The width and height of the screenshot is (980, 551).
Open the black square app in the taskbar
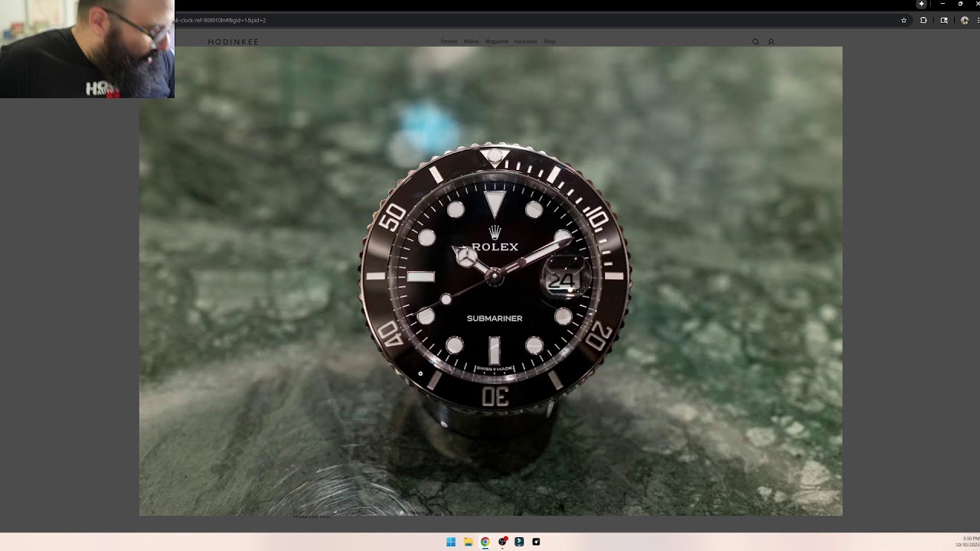click(x=536, y=542)
